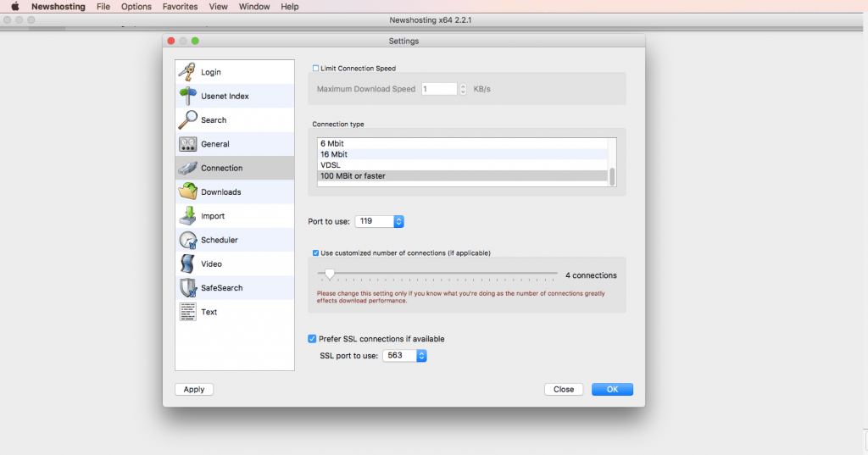Image resolution: width=868 pixels, height=455 pixels.
Task: Open the Newshosting application menu
Action: coord(58,7)
